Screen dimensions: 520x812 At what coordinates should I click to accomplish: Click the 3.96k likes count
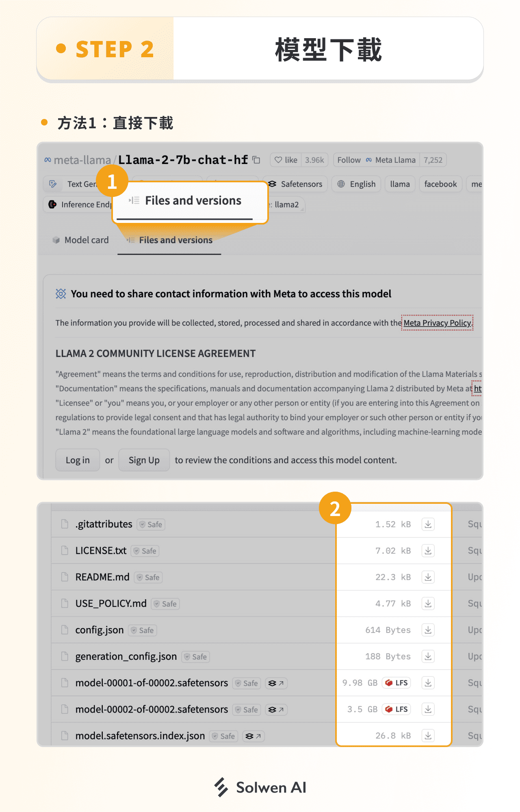[314, 160]
